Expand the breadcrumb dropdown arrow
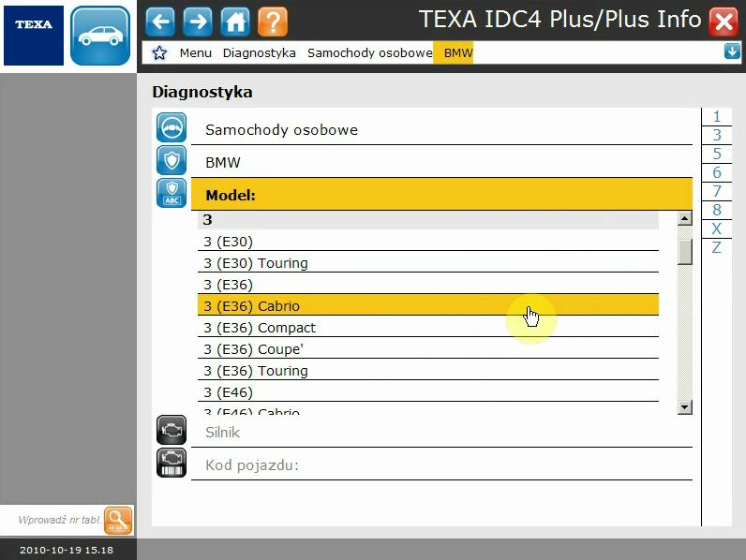Viewport: 746px width, 560px height. click(732, 52)
